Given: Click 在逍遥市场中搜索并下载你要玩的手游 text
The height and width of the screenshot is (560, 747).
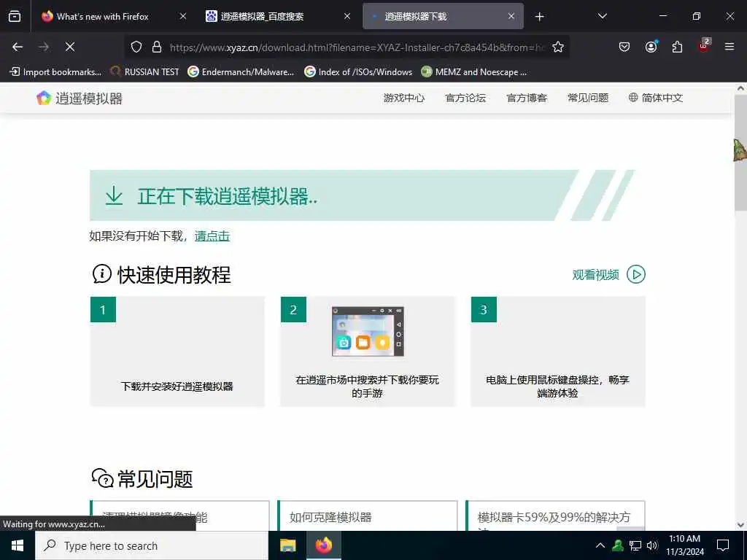Looking at the screenshot, I should (x=368, y=386).
